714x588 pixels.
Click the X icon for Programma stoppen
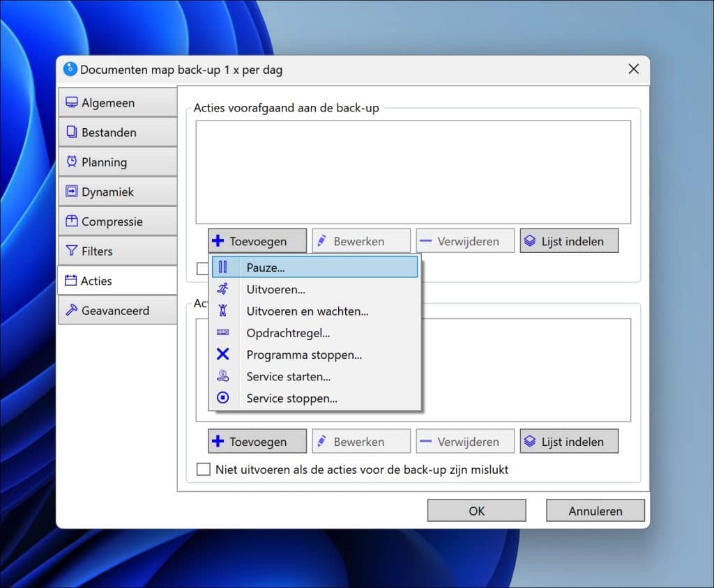(x=222, y=354)
